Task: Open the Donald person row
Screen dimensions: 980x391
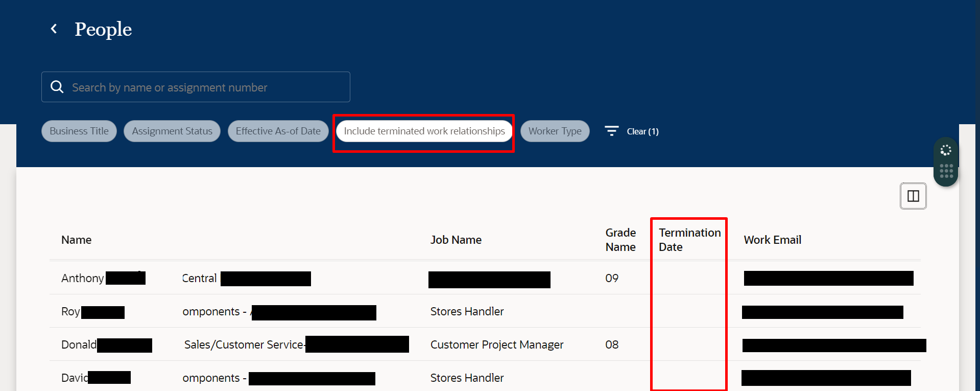Action: click(485, 344)
